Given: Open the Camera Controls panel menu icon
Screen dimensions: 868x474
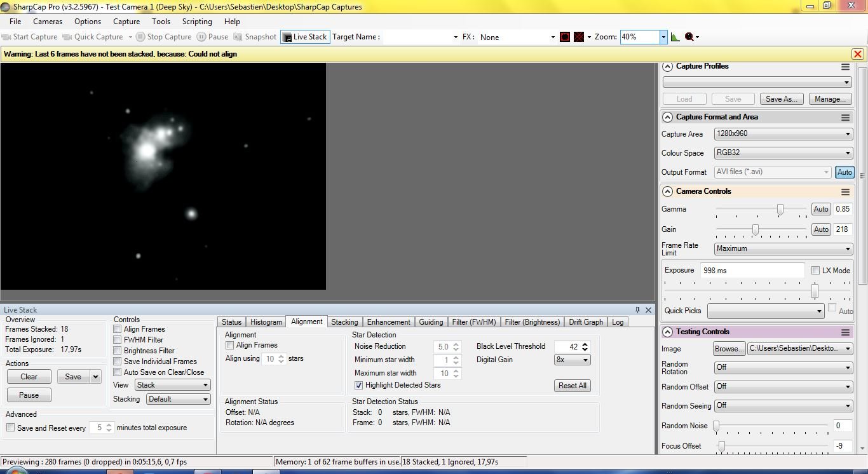Looking at the screenshot, I should pyautogui.click(x=845, y=192).
